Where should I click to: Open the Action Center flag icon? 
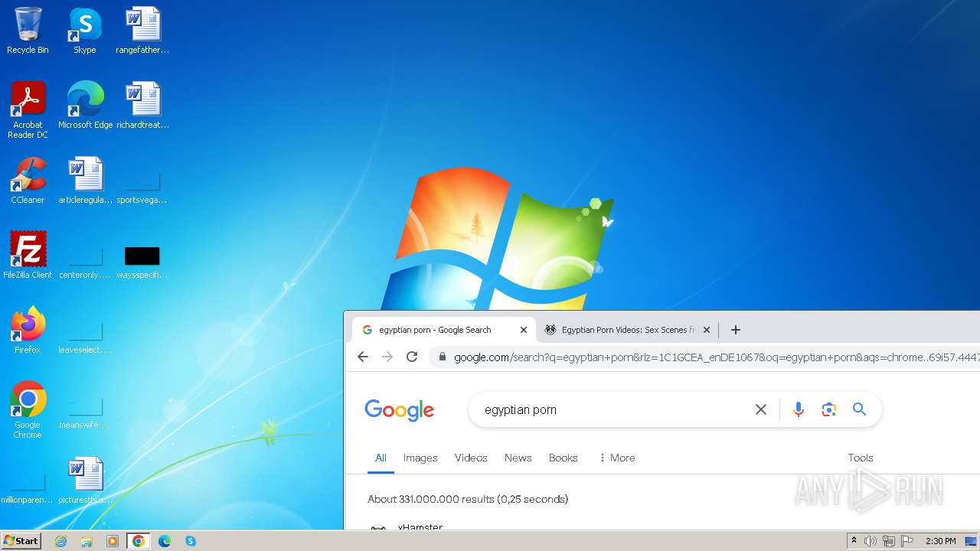click(907, 541)
